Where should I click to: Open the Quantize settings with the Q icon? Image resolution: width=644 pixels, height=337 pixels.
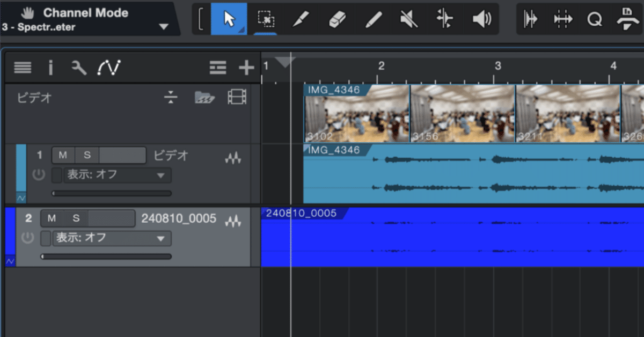point(594,19)
